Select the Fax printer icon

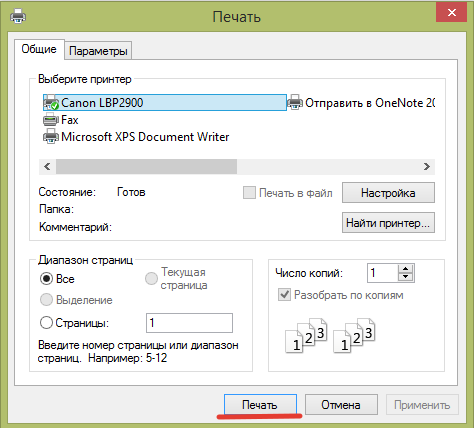pos(51,120)
